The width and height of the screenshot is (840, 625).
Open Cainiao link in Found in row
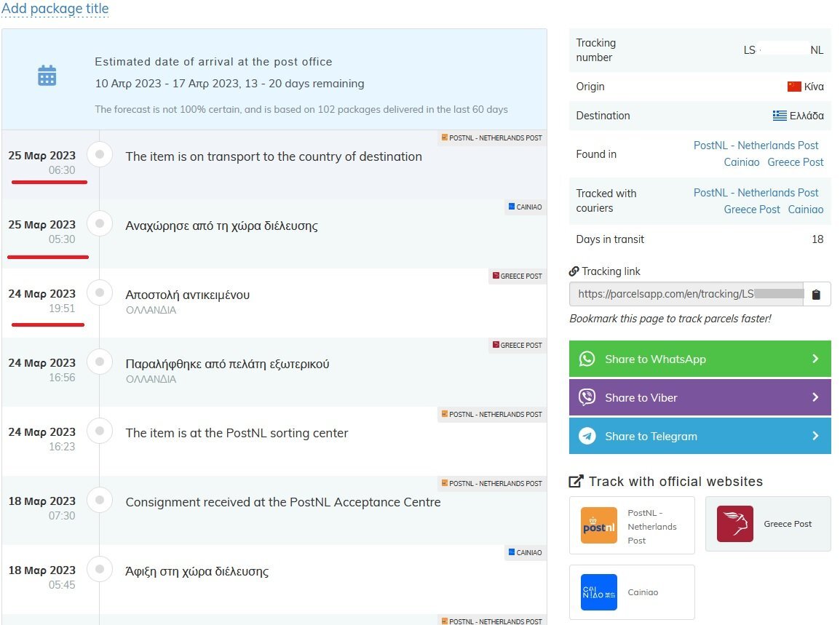(x=742, y=162)
